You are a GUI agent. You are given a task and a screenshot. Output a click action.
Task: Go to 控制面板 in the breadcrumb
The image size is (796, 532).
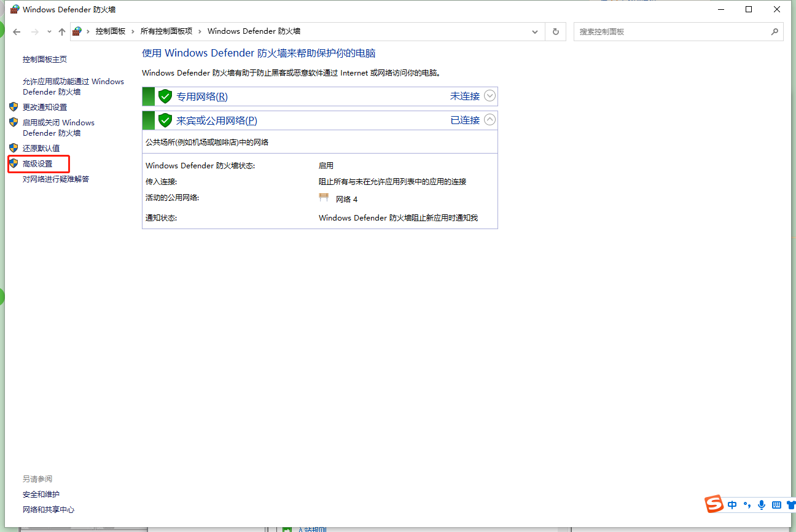[x=111, y=31]
